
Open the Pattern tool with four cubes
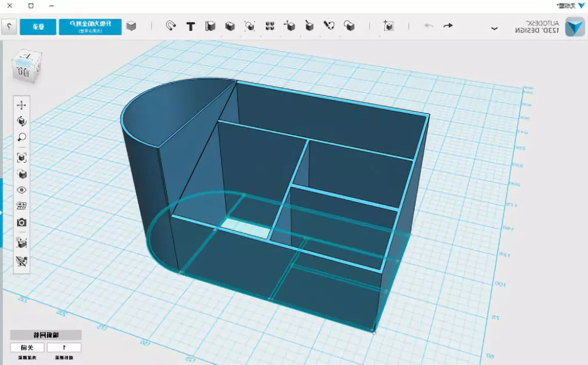269,26
